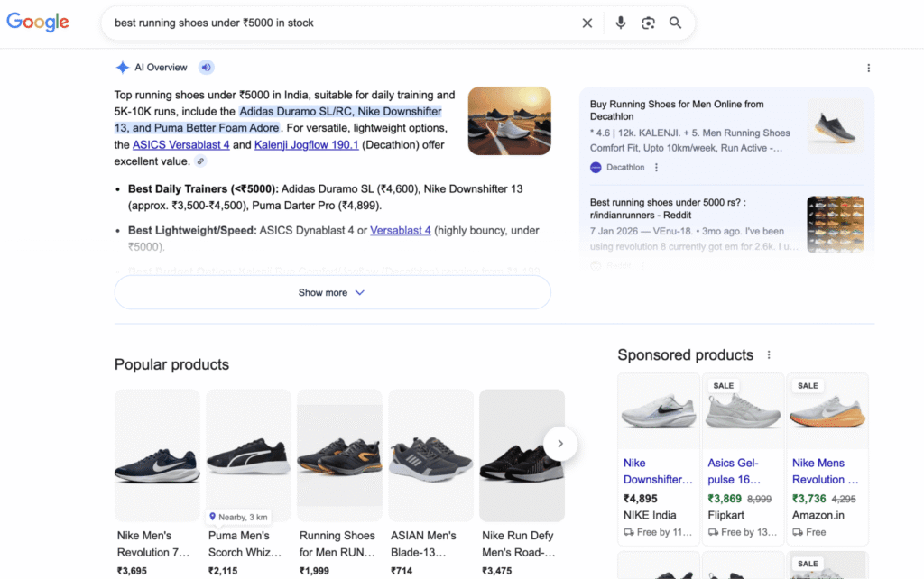This screenshot has height=579, width=924.
Task: Open Nike Run Defy Men's Road product image
Action: [522, 455]
